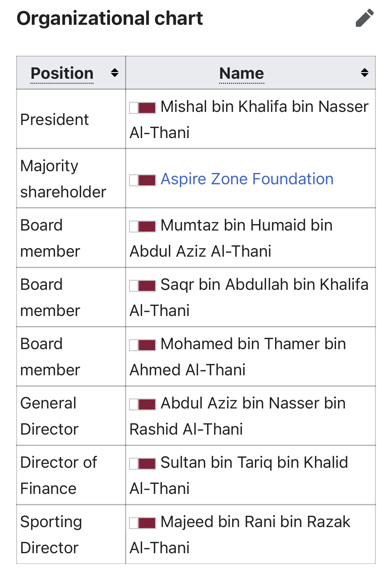Click the Director of Finance cell
The width and height of the screenshot is (392, 573).
tap(71, 475)
